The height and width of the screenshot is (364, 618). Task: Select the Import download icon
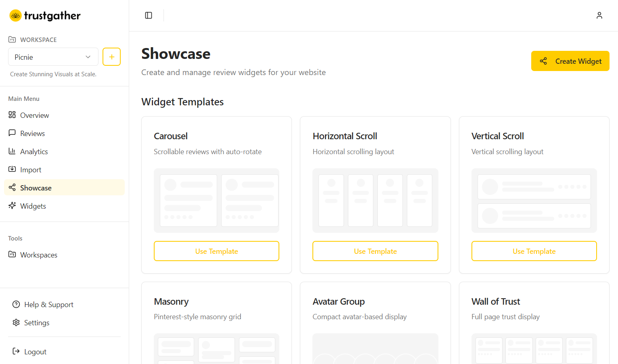[x=12, y=169]
